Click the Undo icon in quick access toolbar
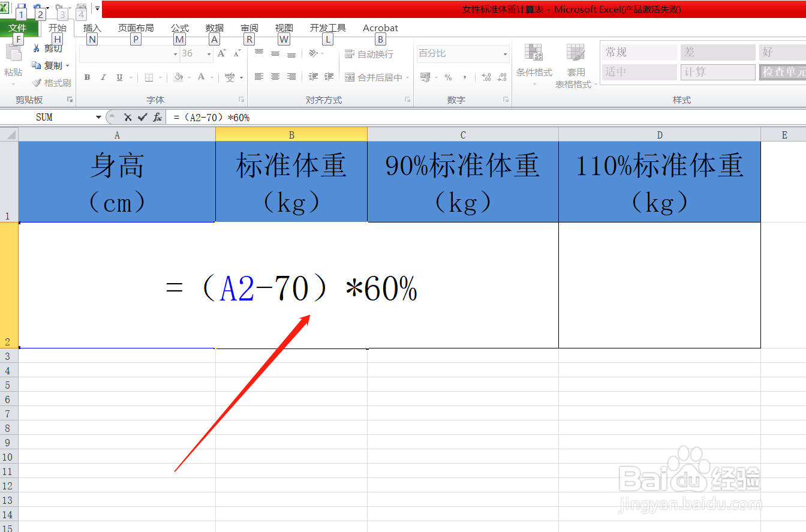 click(37, 7)
